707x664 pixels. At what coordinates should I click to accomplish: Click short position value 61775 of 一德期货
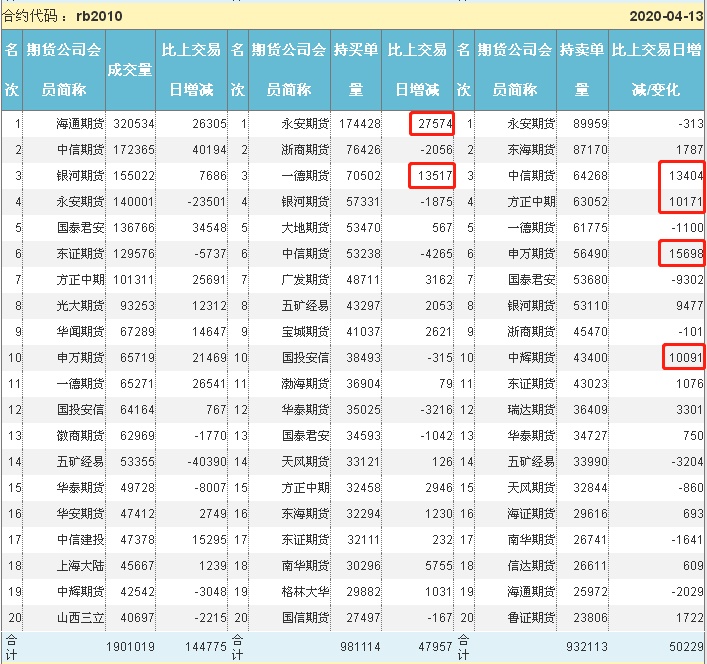pos(590,228)
